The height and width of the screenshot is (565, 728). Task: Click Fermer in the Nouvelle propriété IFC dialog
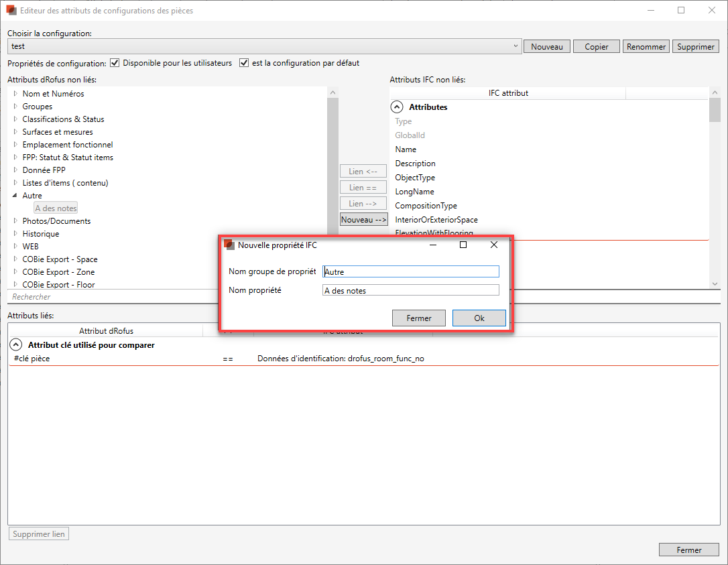[x=419, y=318]
